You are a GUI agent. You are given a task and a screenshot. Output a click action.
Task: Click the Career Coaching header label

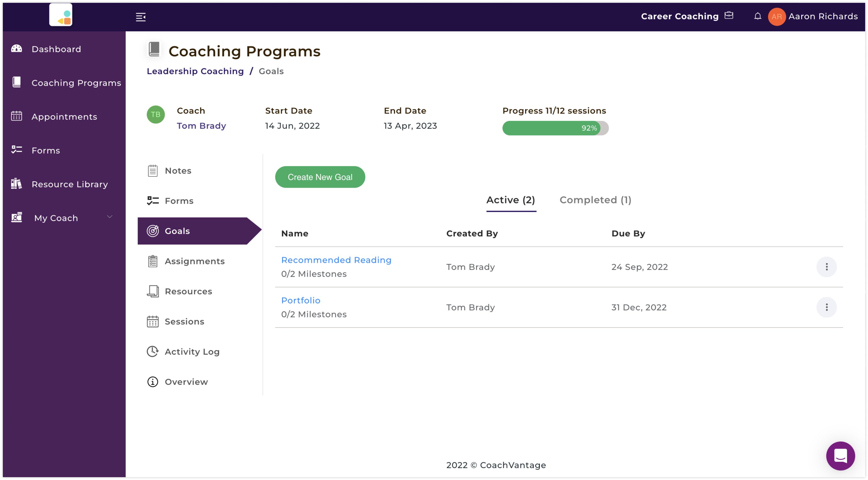pos(680,16)
